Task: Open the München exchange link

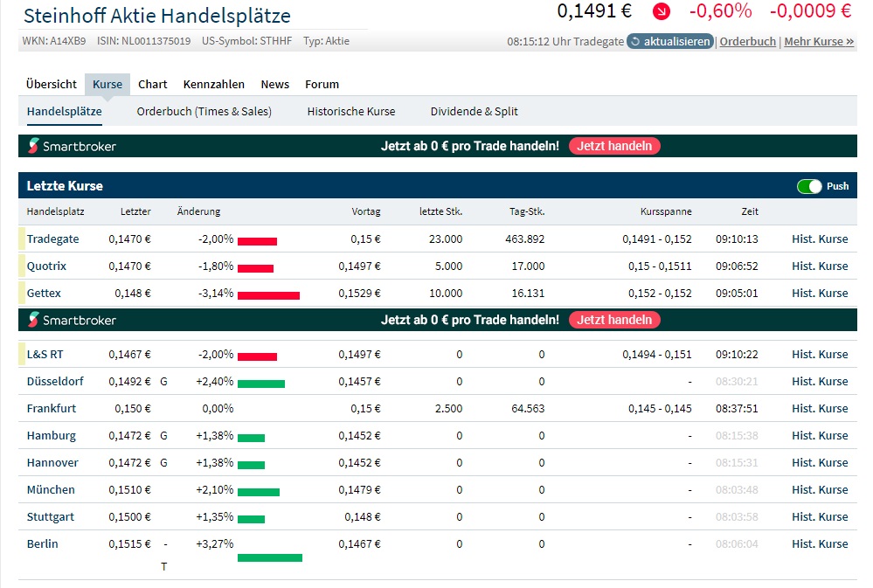Action: click(x=51, y=490)
